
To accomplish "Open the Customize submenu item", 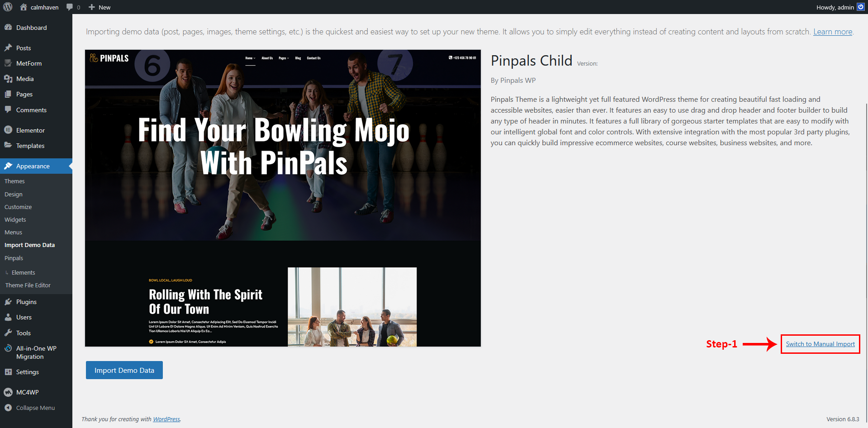I will click(x=18, y=207).
